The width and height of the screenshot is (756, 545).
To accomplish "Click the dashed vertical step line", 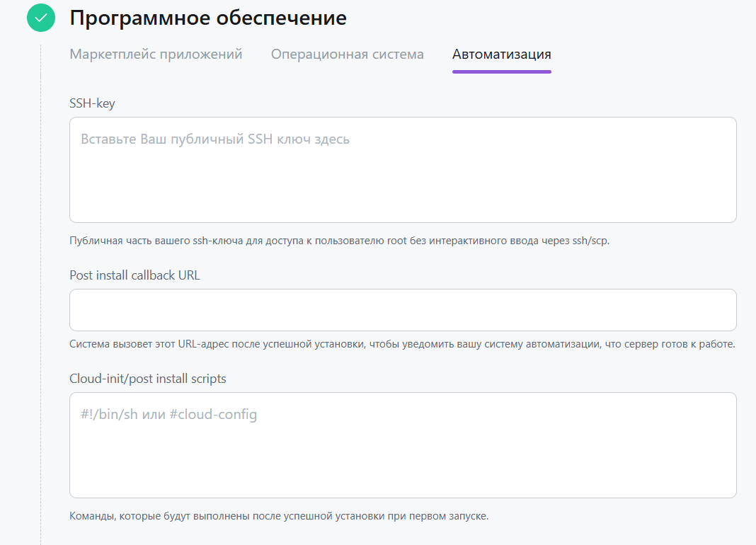I will pos(41,283).
